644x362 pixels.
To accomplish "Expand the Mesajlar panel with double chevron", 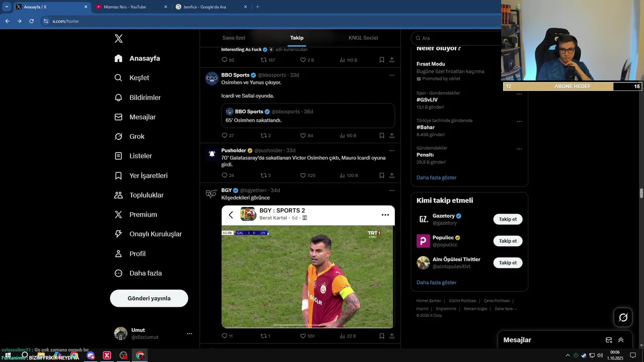I will pos(621,340).
